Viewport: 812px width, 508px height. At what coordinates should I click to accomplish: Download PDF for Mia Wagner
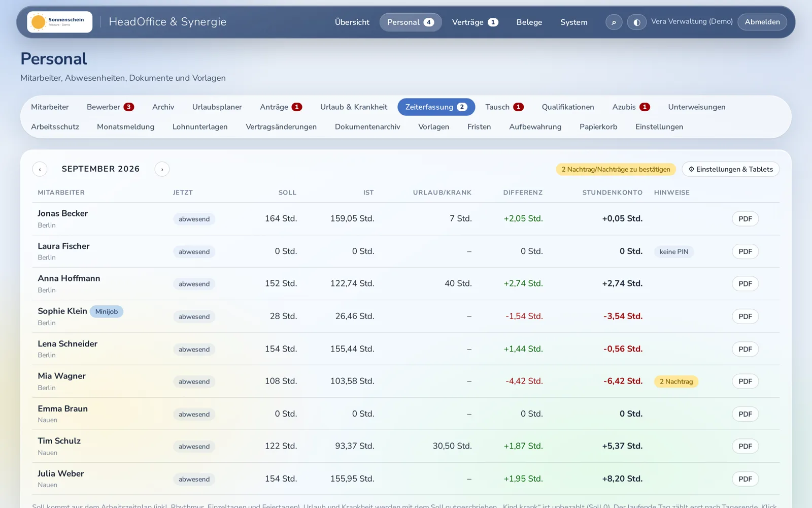tap(745, 382)
